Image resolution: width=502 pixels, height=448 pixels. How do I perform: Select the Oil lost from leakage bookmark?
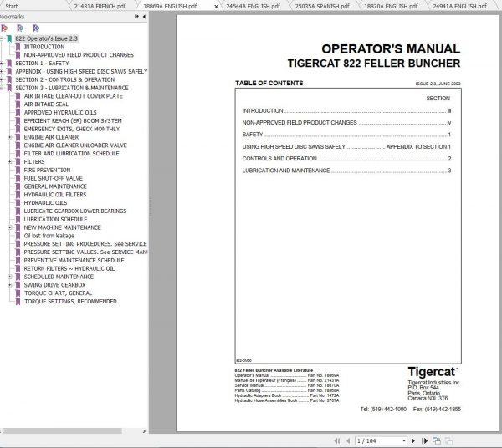pyautogui.click(x=49, y=236)
